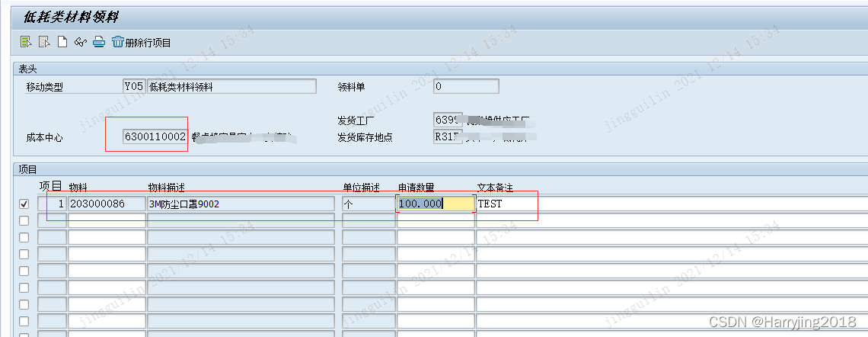Click the window title 低耗类材料领料

pyautogui.click(x=70, y=18)
